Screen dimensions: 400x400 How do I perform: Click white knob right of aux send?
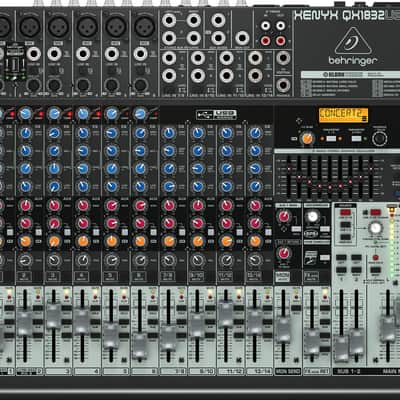pos(312,216)
